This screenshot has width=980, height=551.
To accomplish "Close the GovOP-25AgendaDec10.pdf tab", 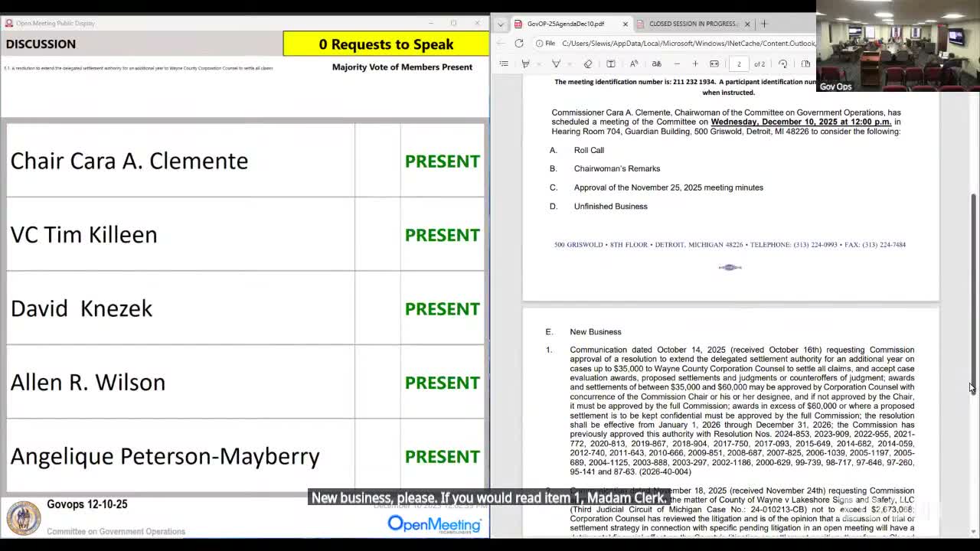I will [625, 24].
